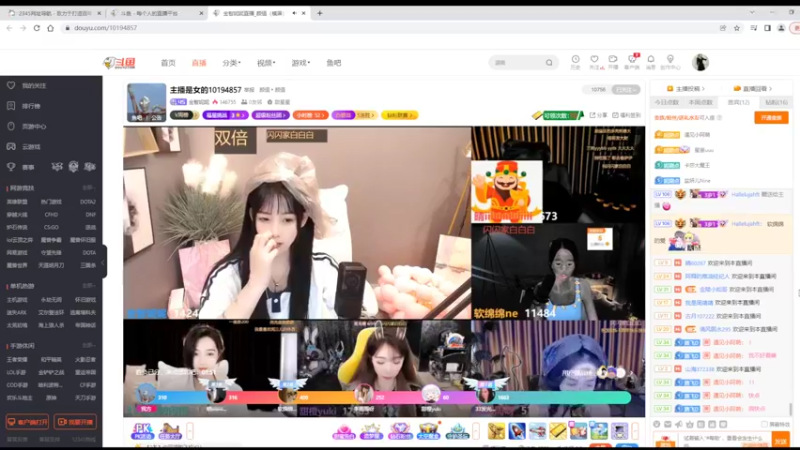Click the 软绵绵ne streamer video tile
This screenshot has height=450, width=800.
pyautogui.click(x=558, y=271)
